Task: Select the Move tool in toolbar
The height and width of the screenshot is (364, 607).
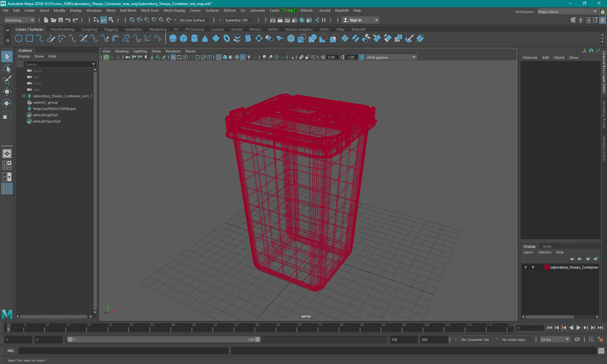Action: (7, 91)
